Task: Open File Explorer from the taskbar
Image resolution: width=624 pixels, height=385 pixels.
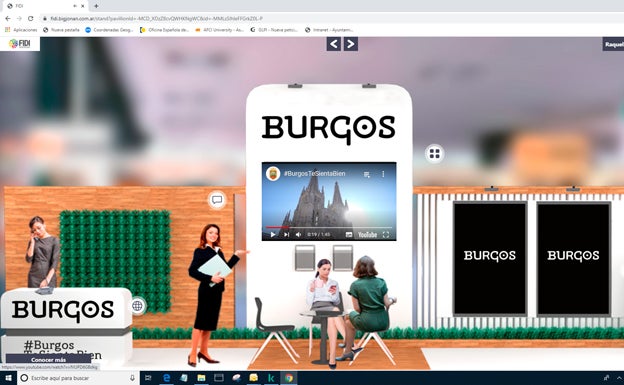Action: coord(201,378)
